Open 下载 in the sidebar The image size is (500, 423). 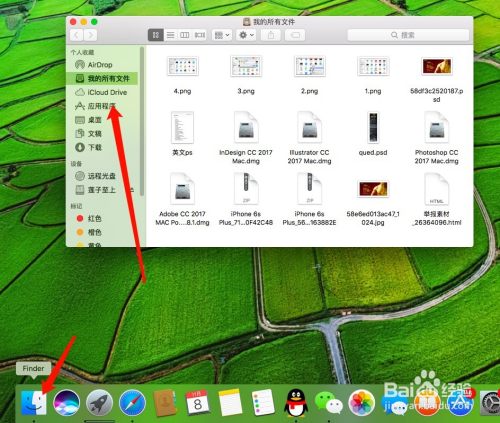(102, 147)
